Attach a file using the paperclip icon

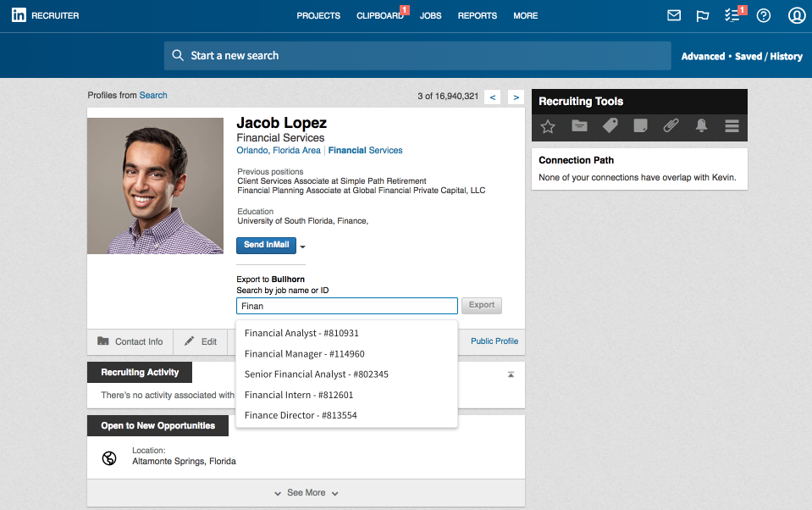coord(671,125)
